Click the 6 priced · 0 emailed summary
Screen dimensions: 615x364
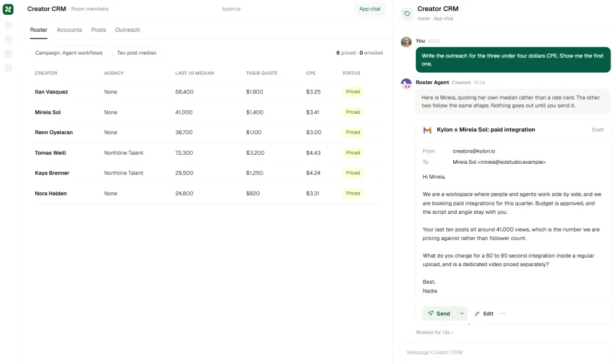pyautogui.click(x=359, y=53)
